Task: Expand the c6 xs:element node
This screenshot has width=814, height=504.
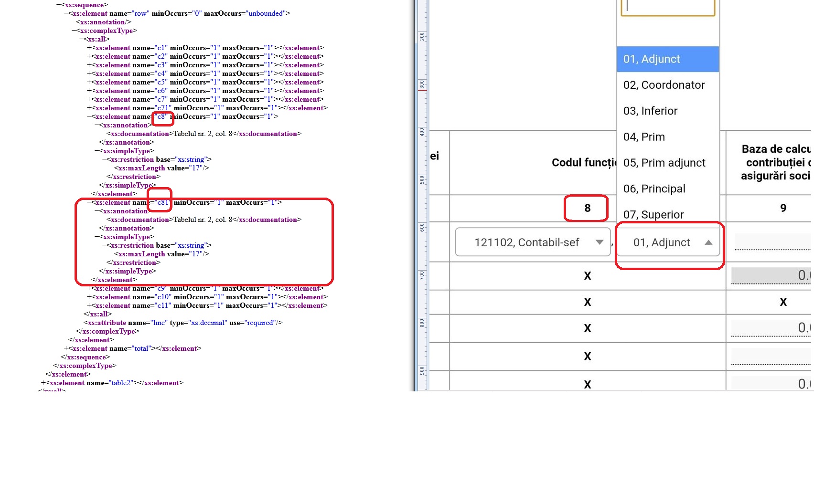Action: [89, 91]
